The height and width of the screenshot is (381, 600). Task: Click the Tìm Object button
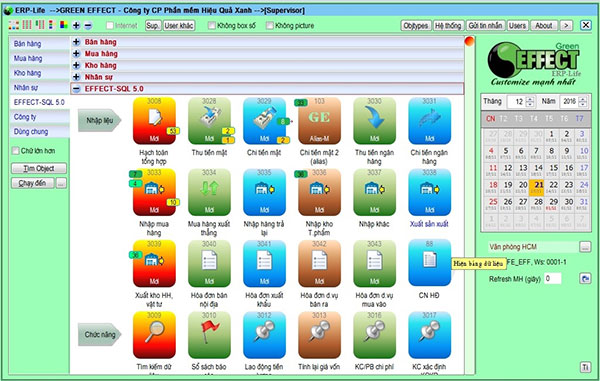pyautogui.click(x=39, y=168)
